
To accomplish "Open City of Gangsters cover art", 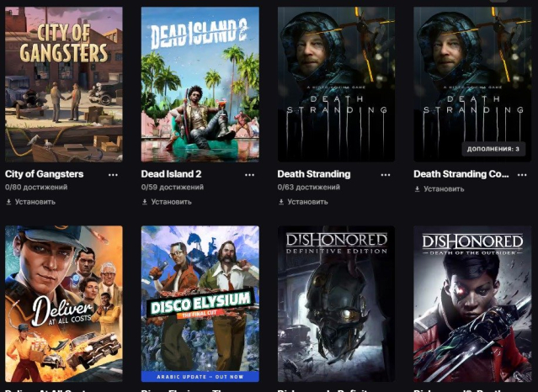I will tap(64, 84).
